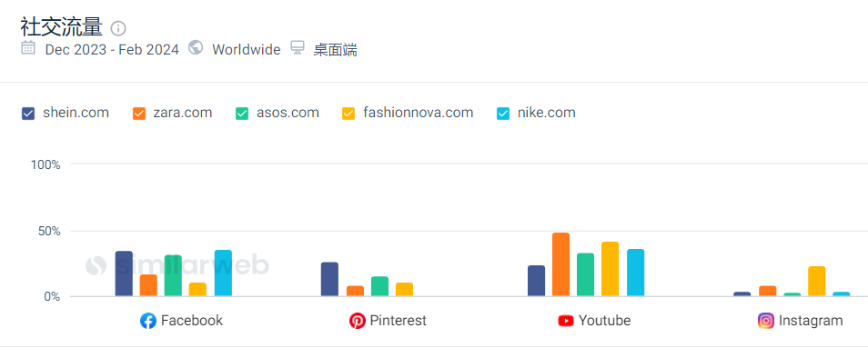Disable the asos.com series checkbox
This screenshot has width=868, height=348.
coord(242,114)
